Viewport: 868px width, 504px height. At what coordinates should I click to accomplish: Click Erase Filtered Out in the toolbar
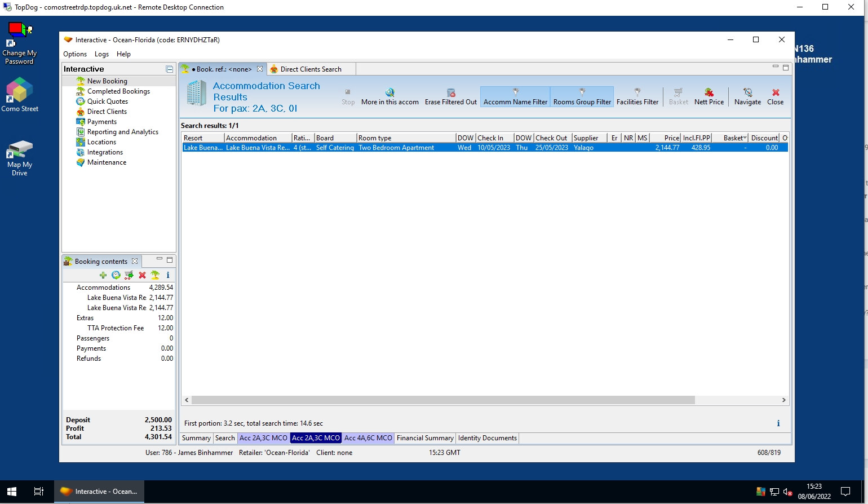(x=451, y=96)
